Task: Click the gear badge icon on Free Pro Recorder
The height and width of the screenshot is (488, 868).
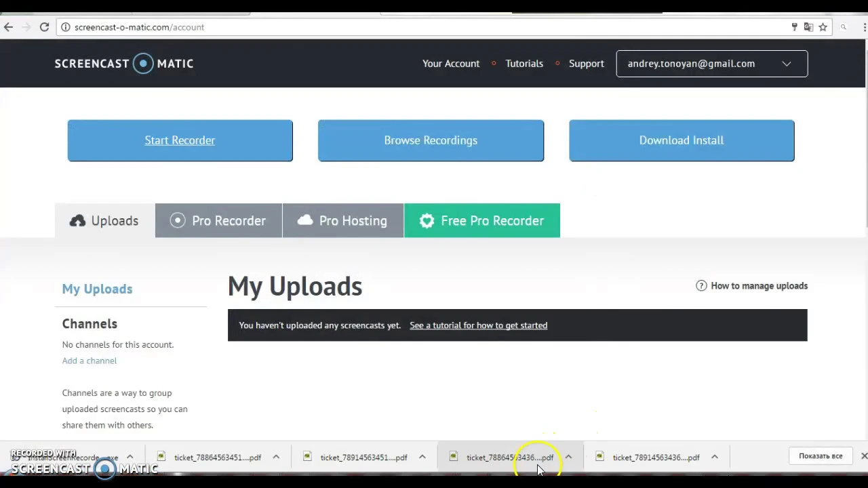Action: [x=427, y=221]
